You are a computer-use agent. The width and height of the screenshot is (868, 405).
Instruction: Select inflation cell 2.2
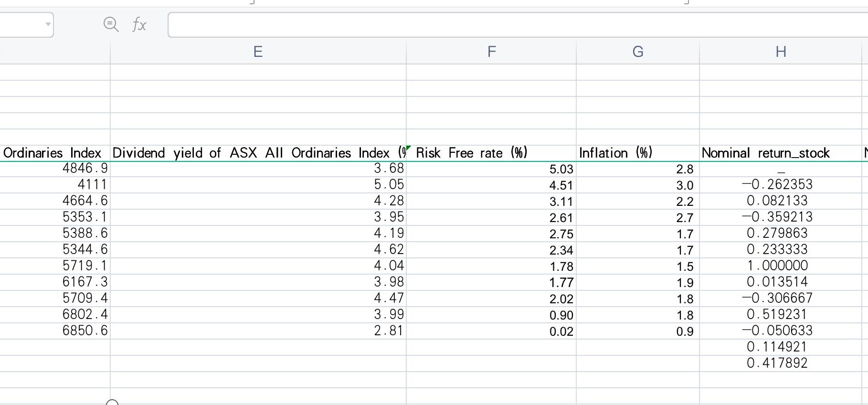pyautogui.click(x=638, y=201)
